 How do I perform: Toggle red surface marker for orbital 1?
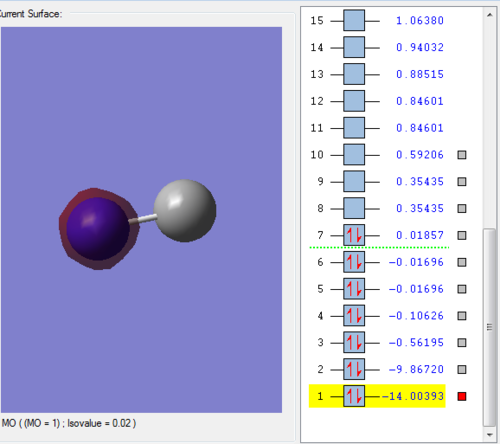(462, 396)
